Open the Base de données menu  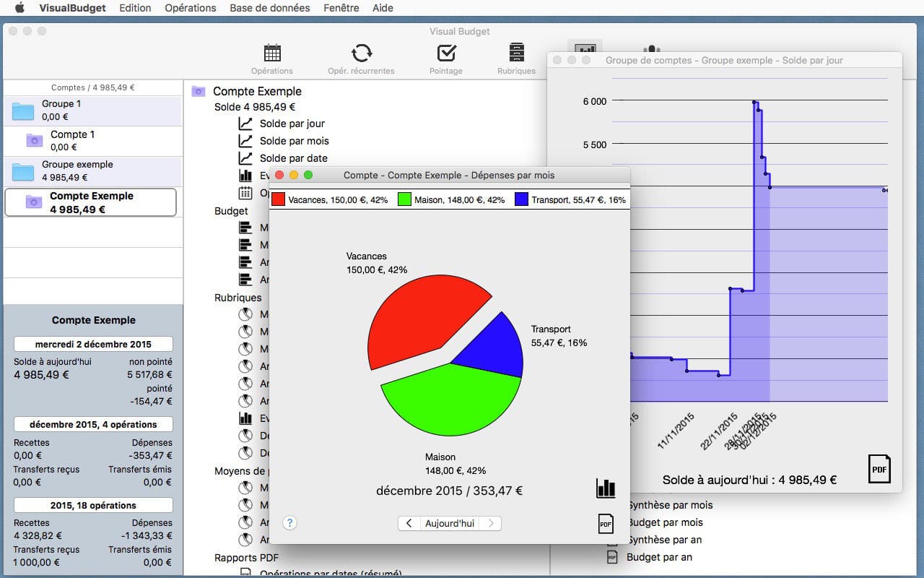[x=269, y=8]
